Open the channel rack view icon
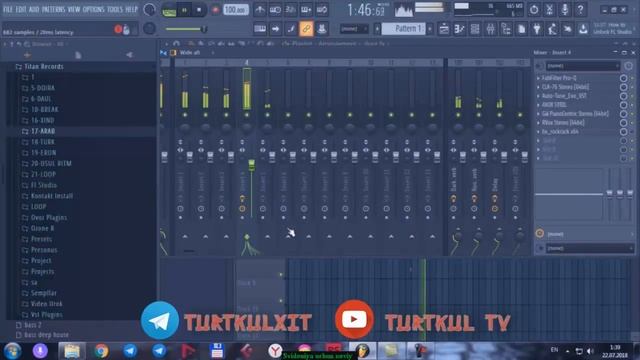 click(475, 29)
